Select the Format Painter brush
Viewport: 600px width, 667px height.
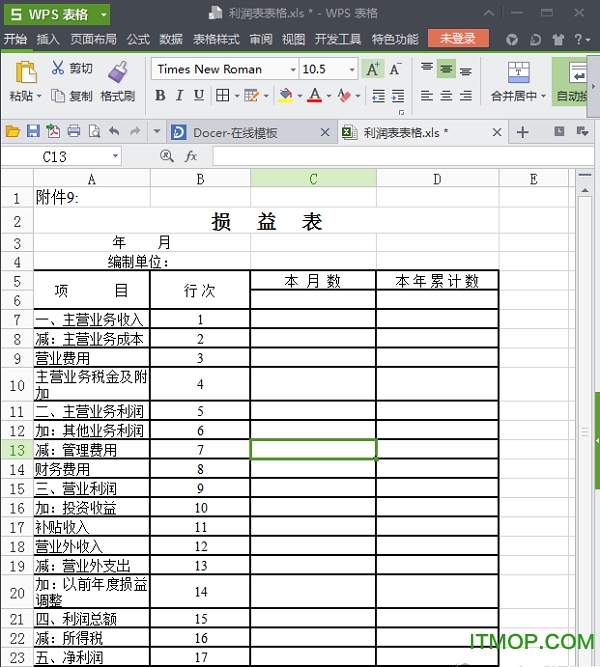[x=118, y=71]
